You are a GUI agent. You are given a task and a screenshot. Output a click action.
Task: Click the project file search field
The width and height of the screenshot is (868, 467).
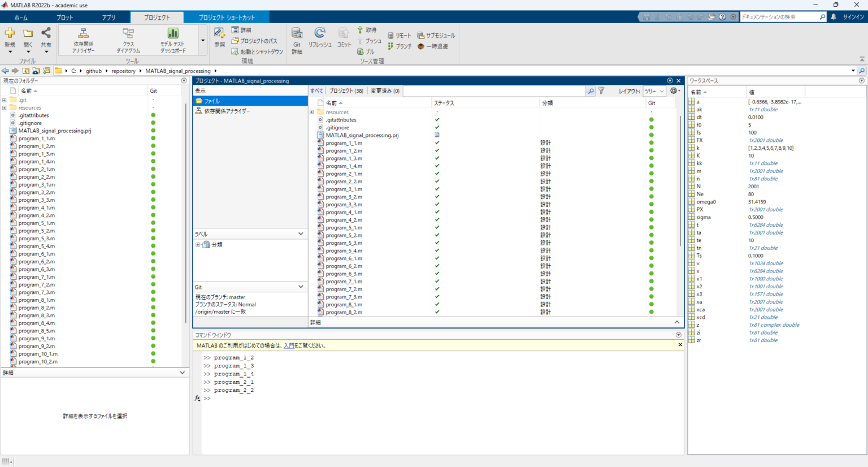[x=494, y=91]
